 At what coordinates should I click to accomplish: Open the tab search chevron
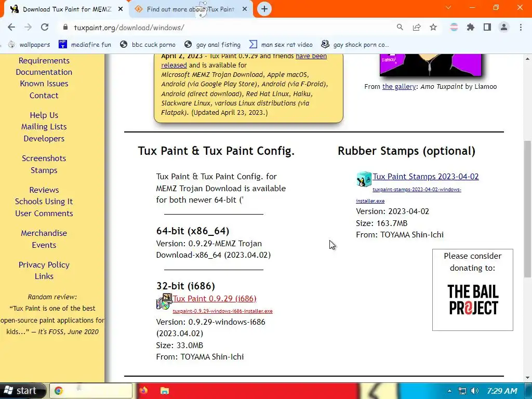[x=448, y=7]
